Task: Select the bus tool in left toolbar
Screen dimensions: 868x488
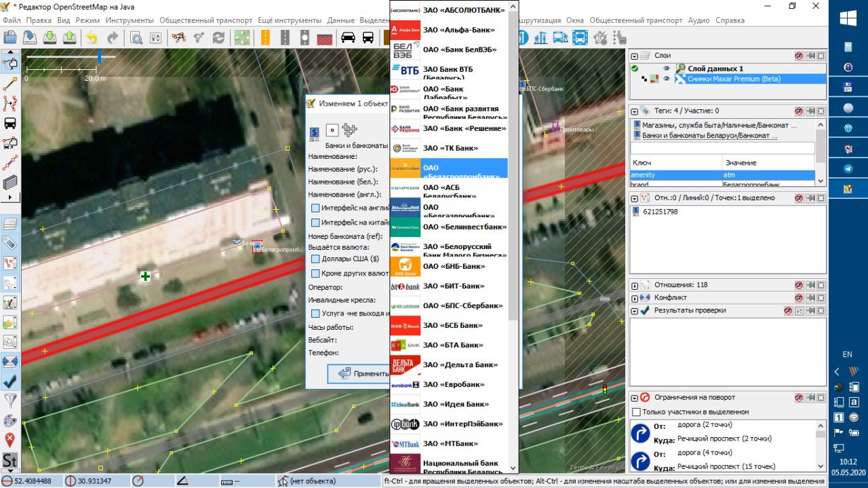Action: (x=10, y=123)
